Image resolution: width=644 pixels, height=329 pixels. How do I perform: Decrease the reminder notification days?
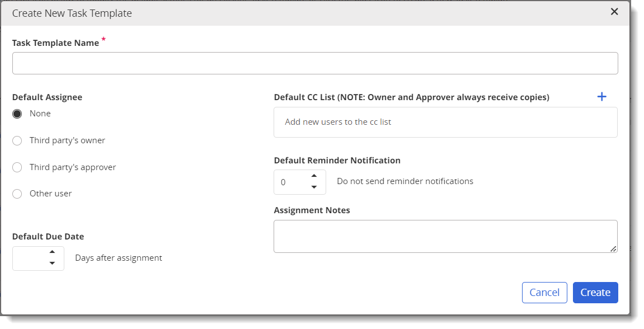[x=314, y=187]
